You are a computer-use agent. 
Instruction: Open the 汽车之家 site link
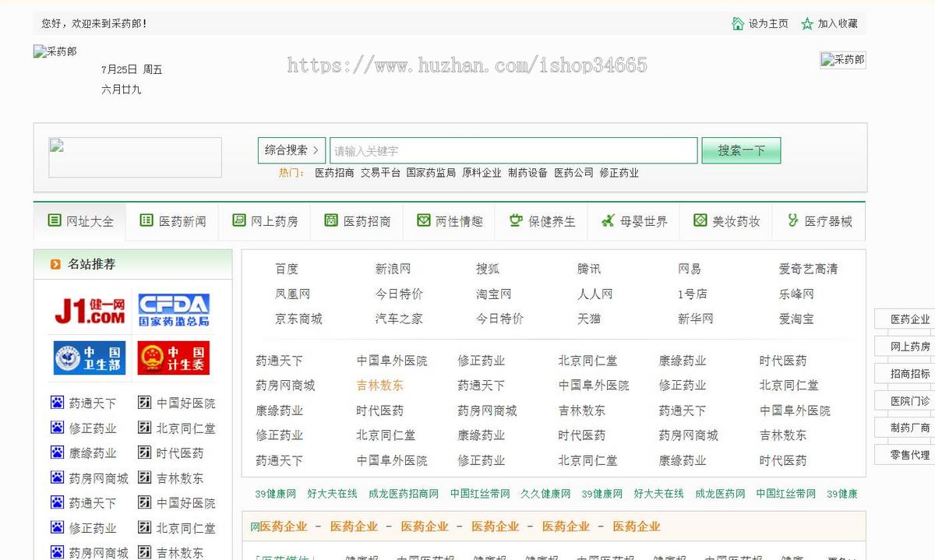(x=399, y=319)
